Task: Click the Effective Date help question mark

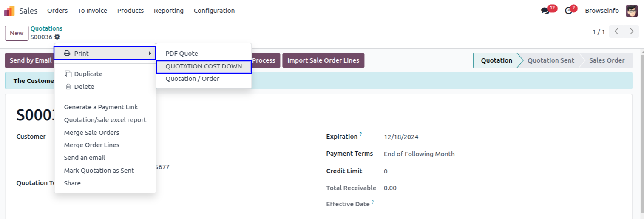Action: 373,202
